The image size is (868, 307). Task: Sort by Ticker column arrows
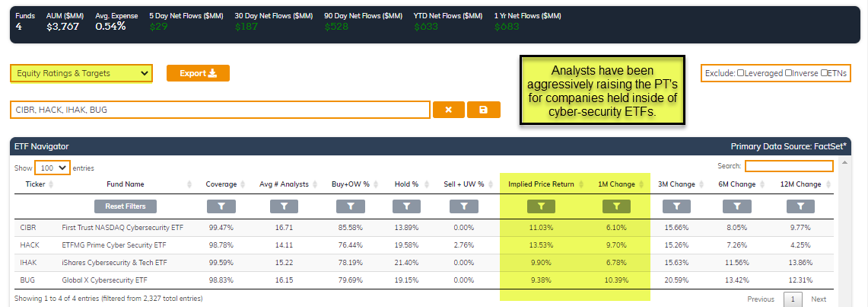(x=50, y=184)
